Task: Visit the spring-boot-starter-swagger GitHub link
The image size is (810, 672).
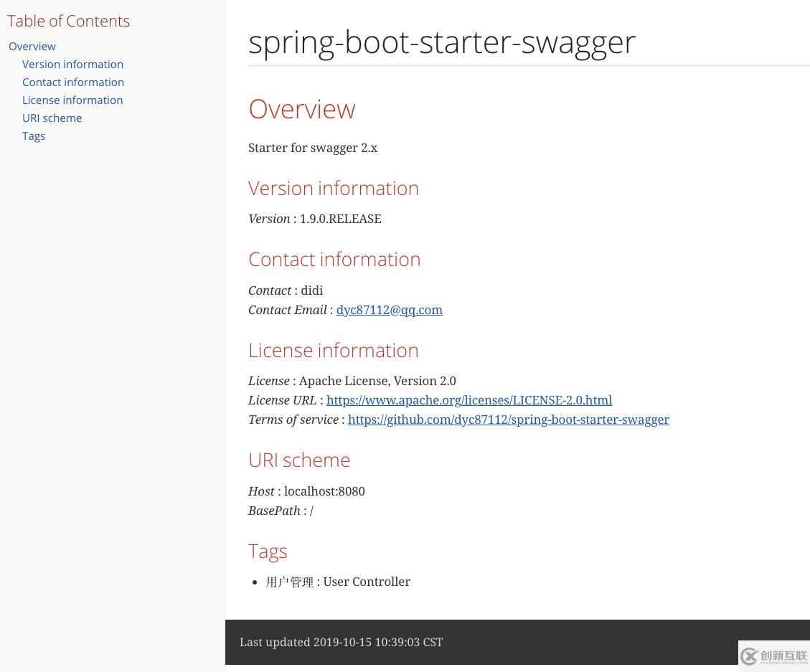Action: [x=508, y=420]
